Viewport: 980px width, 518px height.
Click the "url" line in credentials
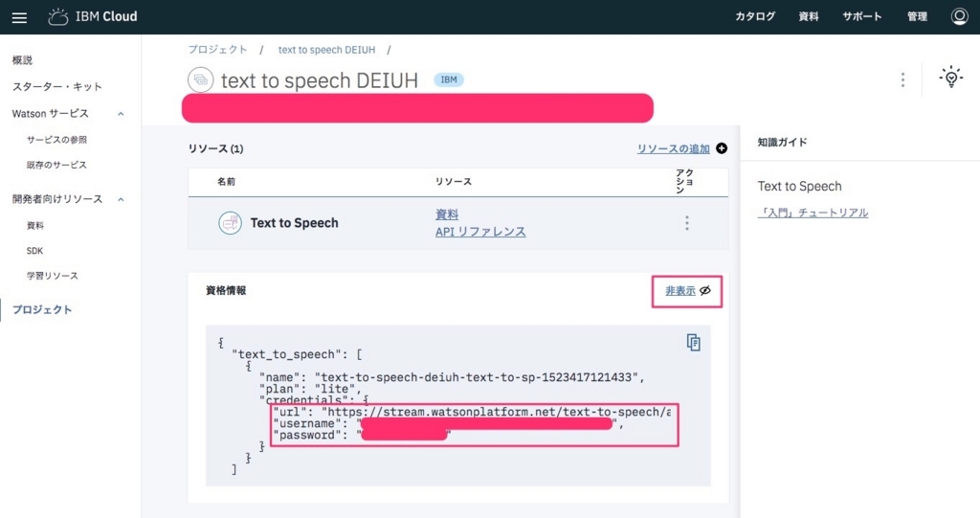472,412
